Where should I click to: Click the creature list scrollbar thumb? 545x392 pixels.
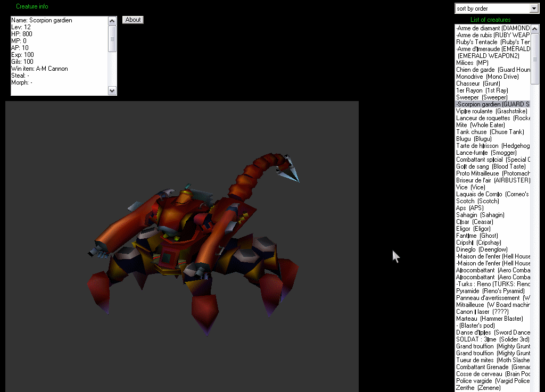pyautogui.click(x=534, y=59)
